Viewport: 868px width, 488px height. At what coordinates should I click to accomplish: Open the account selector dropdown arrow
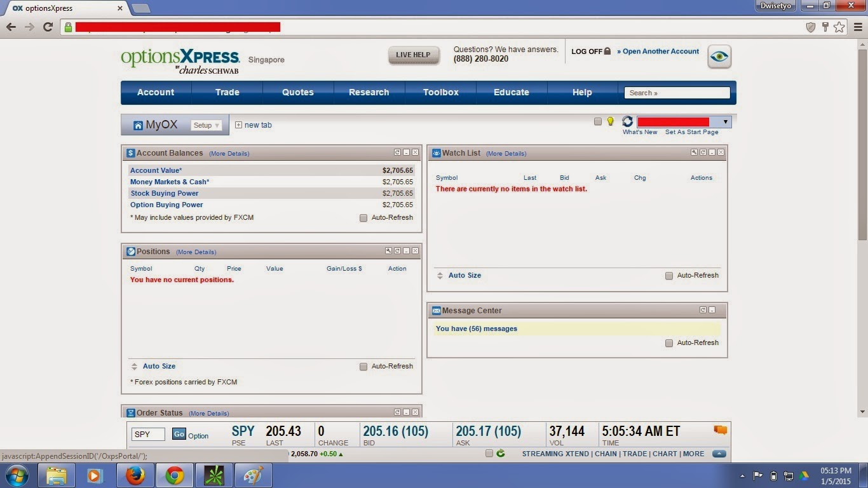[725, 122]
